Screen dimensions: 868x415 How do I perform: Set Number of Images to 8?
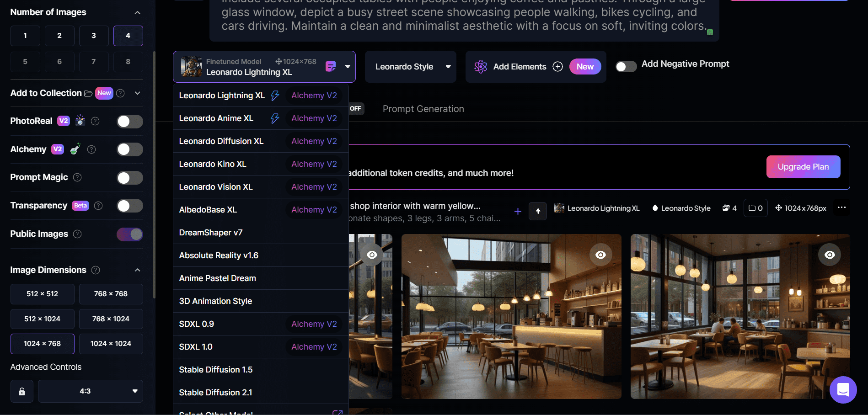128,61
